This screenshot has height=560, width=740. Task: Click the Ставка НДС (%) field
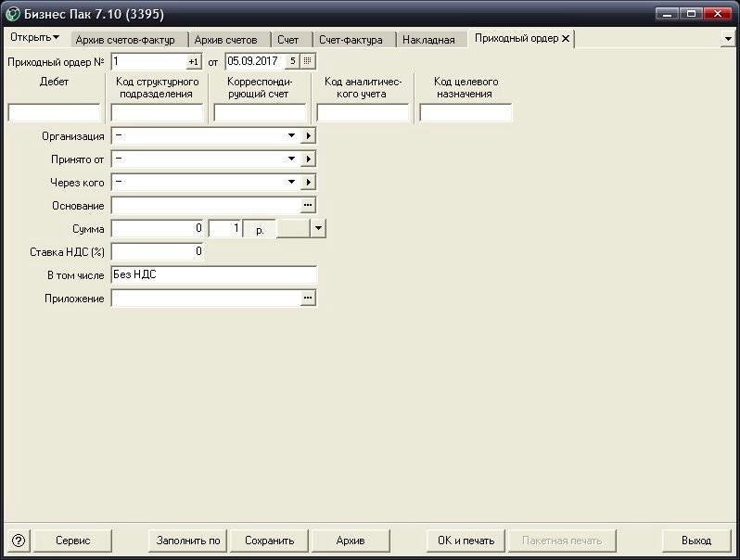157,251
